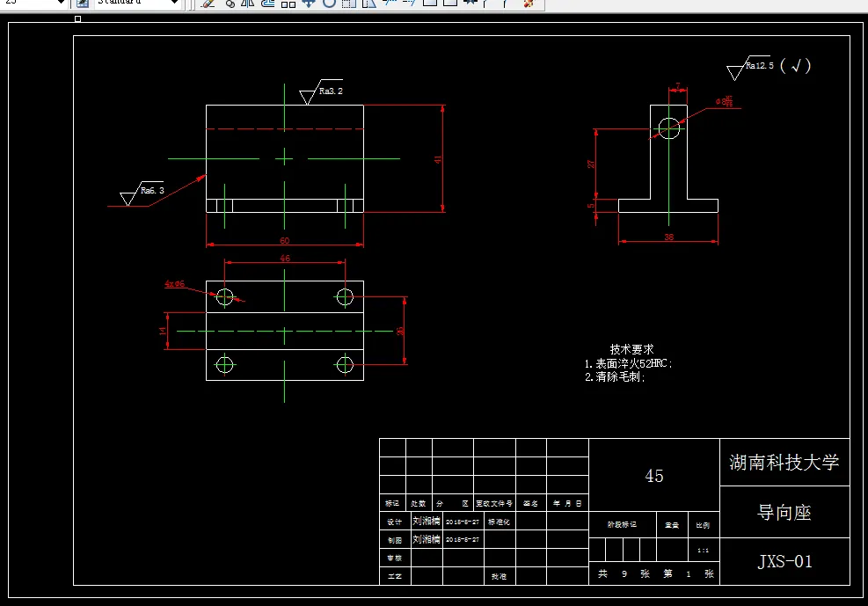Screen dimensions: 868x606
Task: Click 刘湘楠 in the 制图 row
Action: pyautogui.click(x=427, y=539)
